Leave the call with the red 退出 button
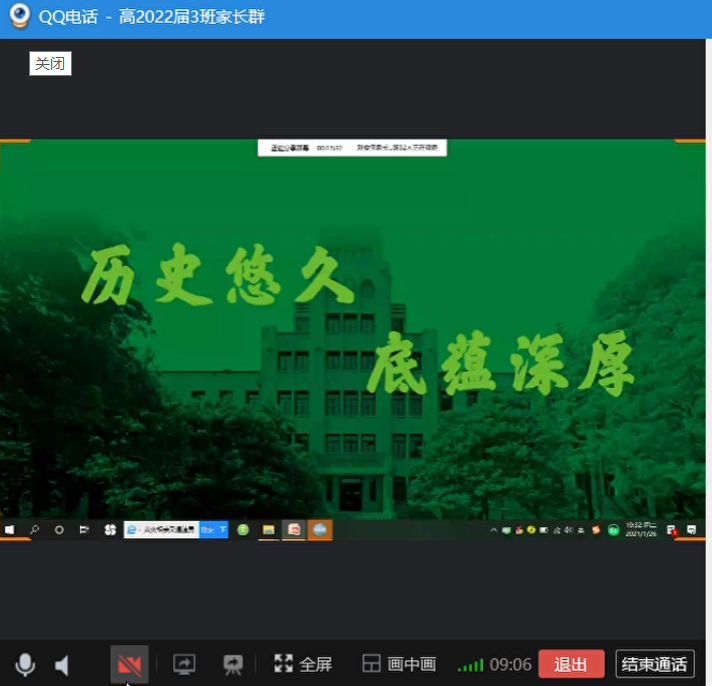This screenshot has height=686, width=712. [x=571, y=664]
